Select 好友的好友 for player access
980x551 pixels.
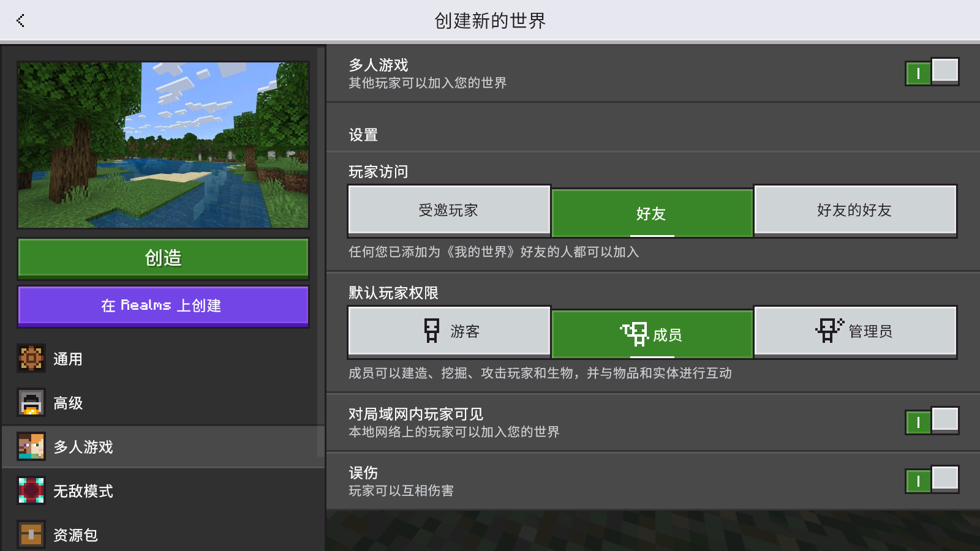coord(855,211)
